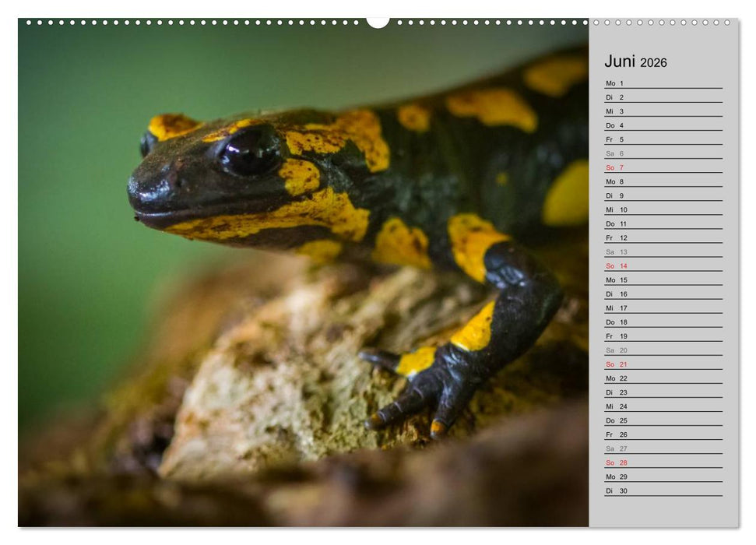
Task: Click the month title Juni 2026
Action: (x=635, y=62)
